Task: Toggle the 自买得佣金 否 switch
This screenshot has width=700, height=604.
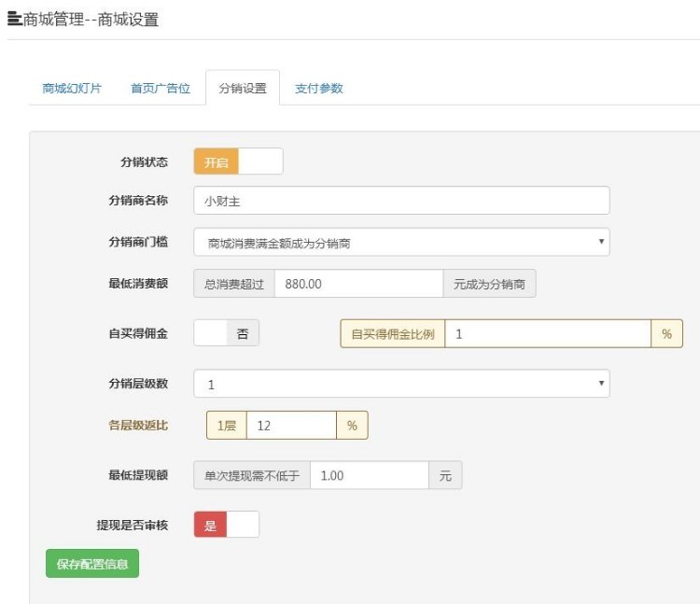Action: tap(226, 333)
